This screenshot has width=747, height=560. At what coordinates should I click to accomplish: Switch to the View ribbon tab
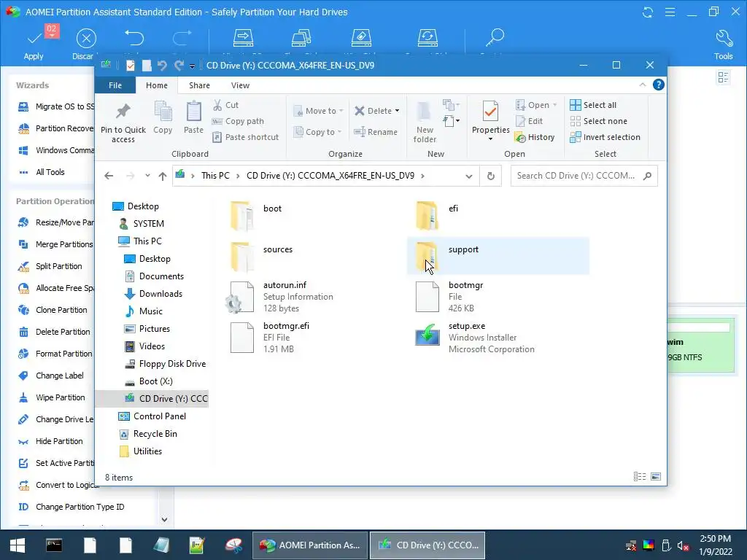coord(240,85)
